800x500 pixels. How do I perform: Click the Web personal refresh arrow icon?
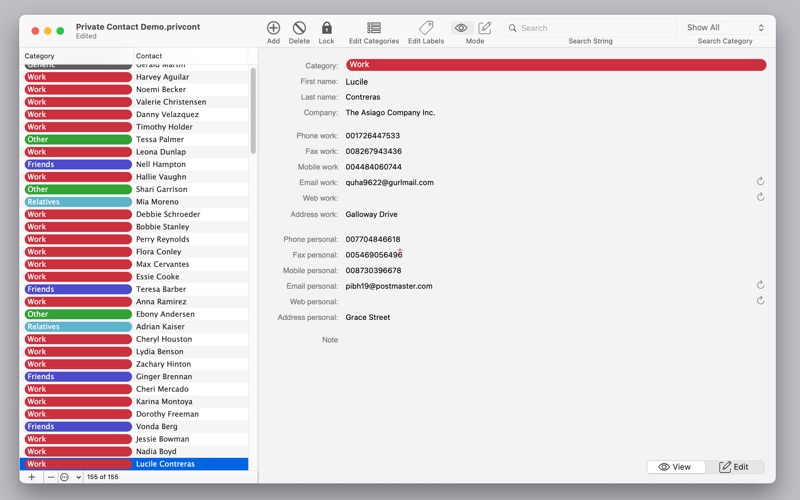pos(760,301)
